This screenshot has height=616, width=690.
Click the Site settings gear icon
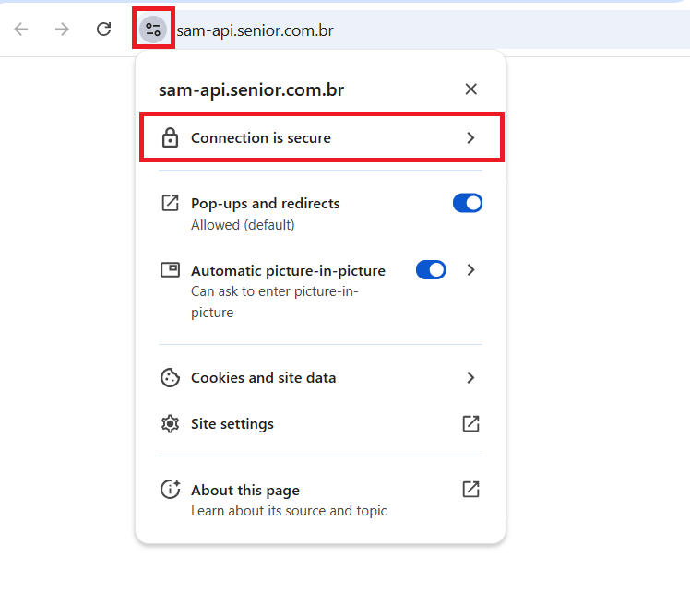click(x=170, y=424)
